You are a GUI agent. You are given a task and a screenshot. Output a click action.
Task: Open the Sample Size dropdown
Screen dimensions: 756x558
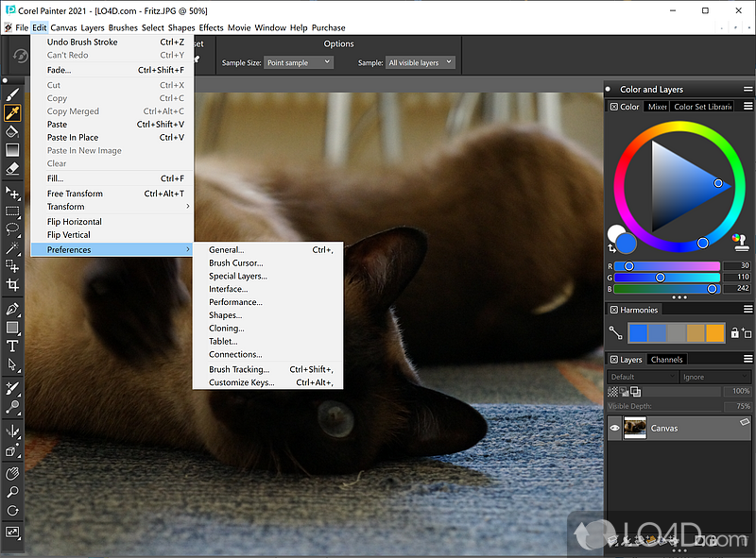[x=299, y=62]
